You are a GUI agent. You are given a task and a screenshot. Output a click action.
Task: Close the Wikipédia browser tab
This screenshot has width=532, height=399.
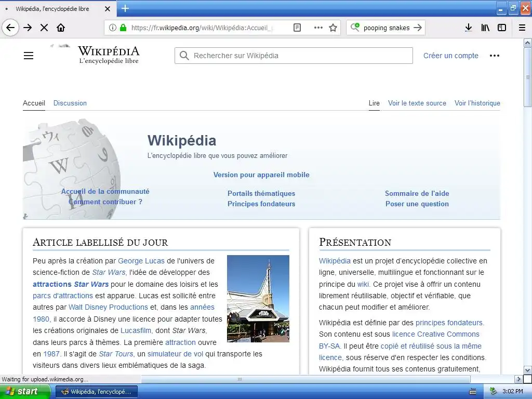coord(108,9)
